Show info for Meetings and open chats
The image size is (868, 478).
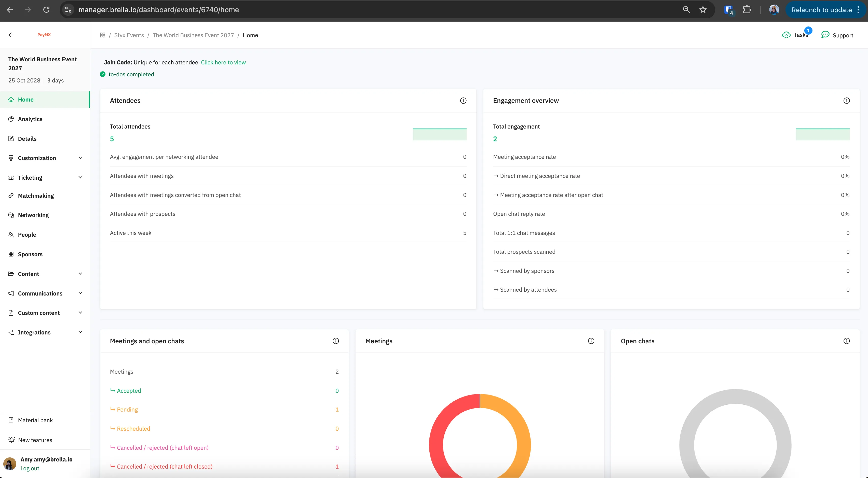click(x=336, y=341)
